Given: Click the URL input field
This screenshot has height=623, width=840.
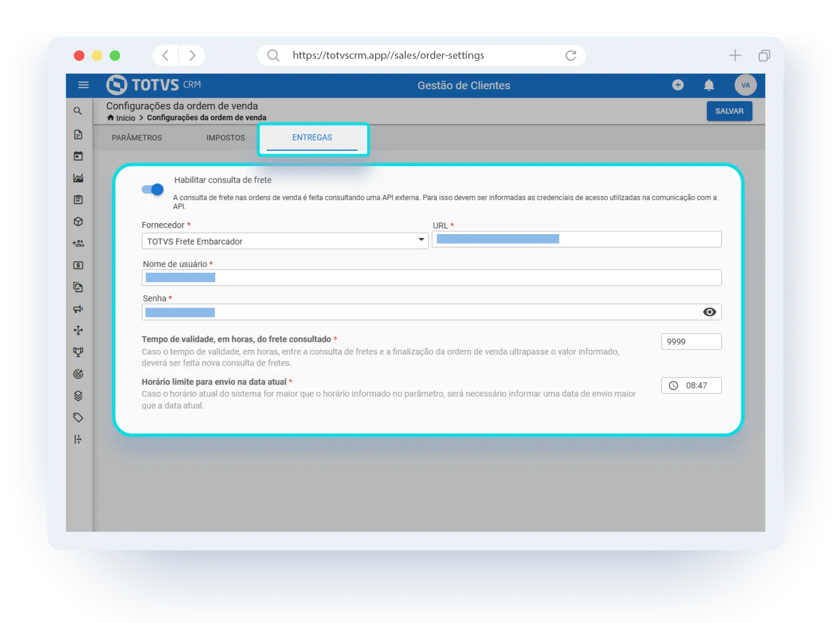Looking at the screenshot, I should tap(576, 239).
